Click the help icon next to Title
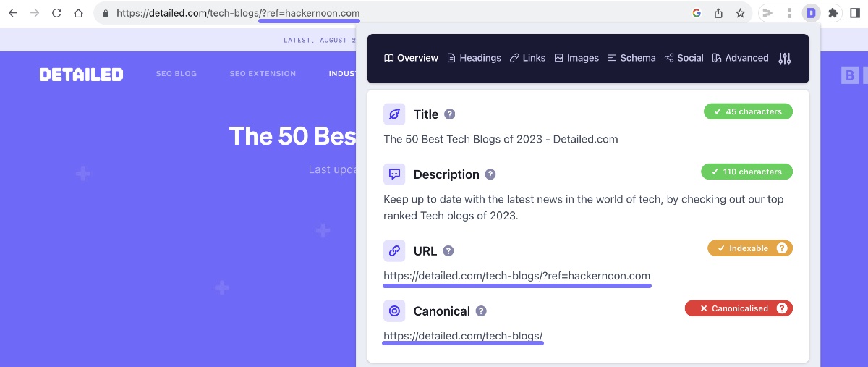 point(450,114)
